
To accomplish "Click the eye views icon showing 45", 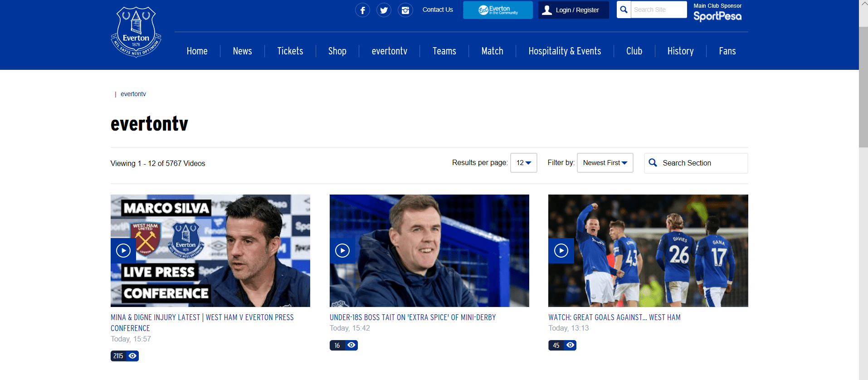I will [571, 345].
